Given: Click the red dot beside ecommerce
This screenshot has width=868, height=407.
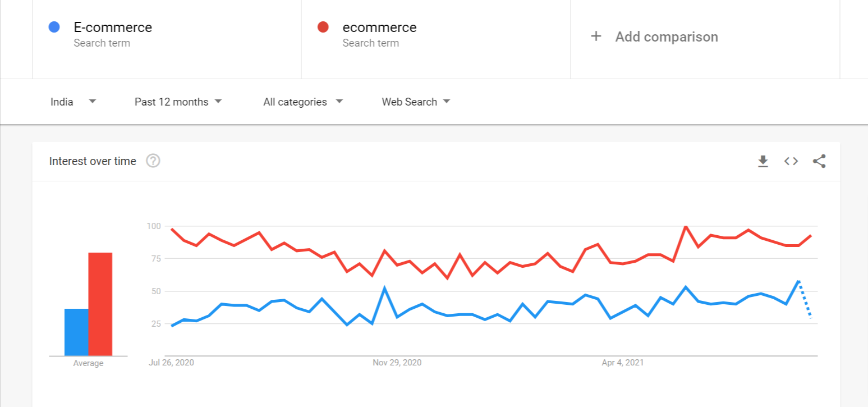Looking at the screenshot, I should 323,27.
